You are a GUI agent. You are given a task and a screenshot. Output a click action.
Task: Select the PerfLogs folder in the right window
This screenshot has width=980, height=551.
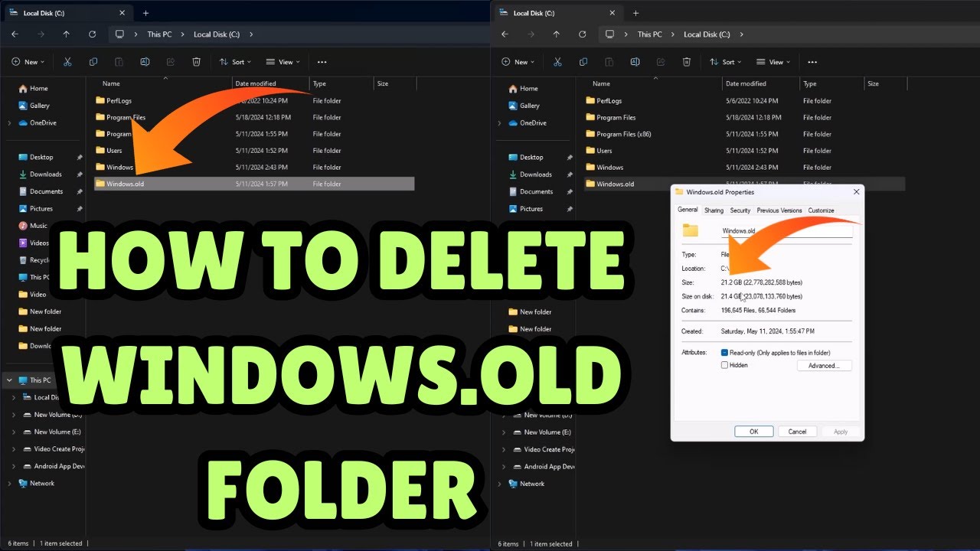tap(603, 101)
